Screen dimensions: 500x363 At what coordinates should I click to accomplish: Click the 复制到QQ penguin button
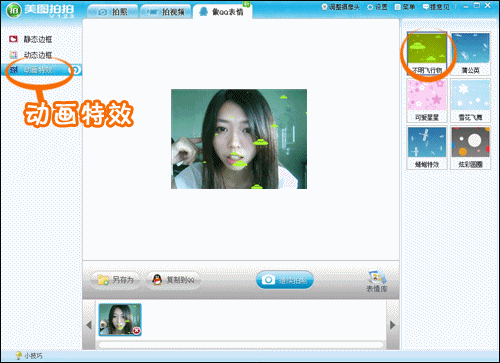(173, 280)
